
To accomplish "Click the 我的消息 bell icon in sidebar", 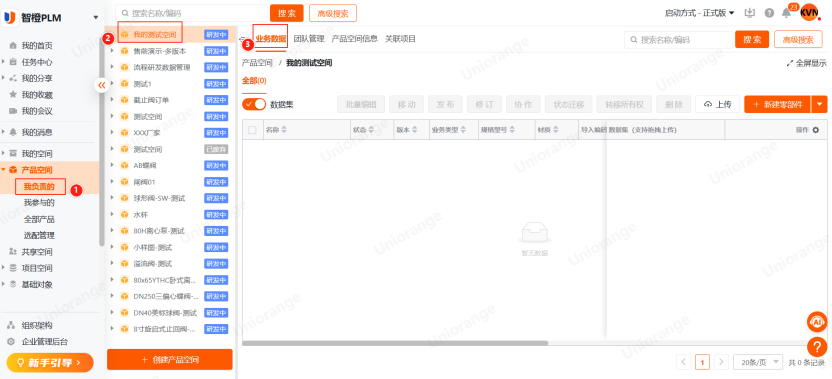I will pyautogui.click(x=13, y=132).
